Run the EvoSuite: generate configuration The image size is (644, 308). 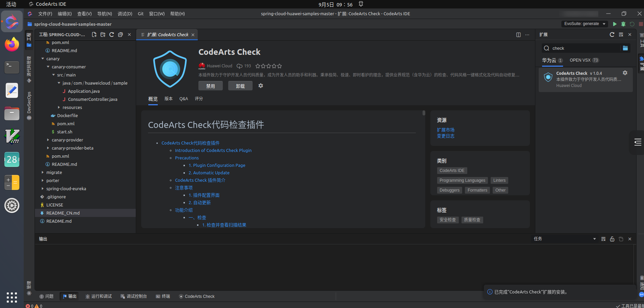point(615,24)
